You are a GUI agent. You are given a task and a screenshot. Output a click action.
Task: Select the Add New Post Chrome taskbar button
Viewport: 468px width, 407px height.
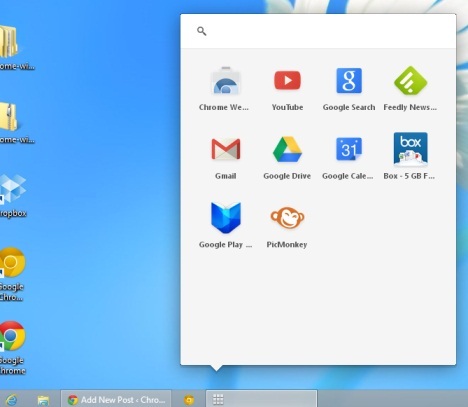tap(116, 399)
